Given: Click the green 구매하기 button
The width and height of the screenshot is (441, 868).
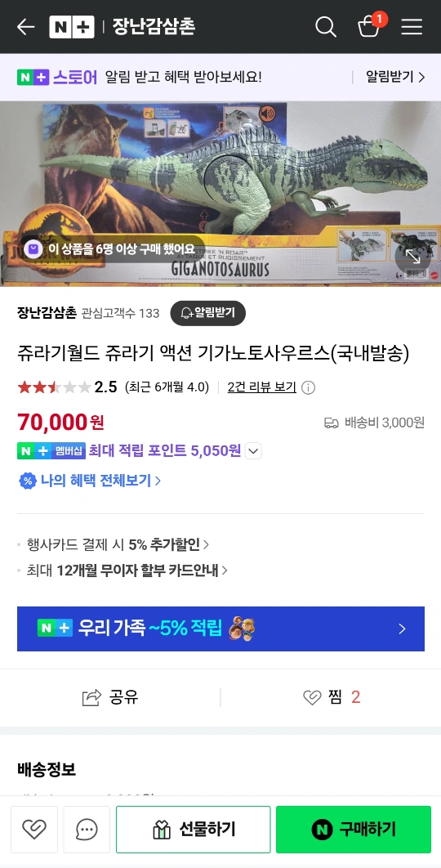Looking at the screenshot, I should (354, 830).
